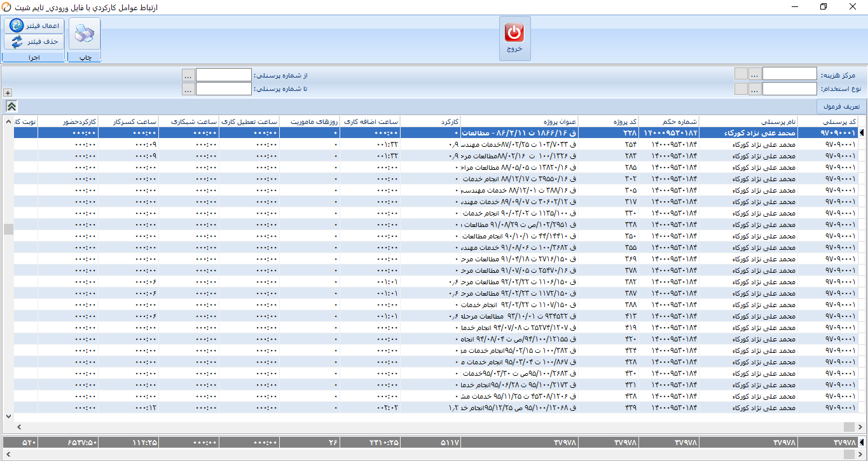Focus the نوع استخدام input field

pos(789,89)
